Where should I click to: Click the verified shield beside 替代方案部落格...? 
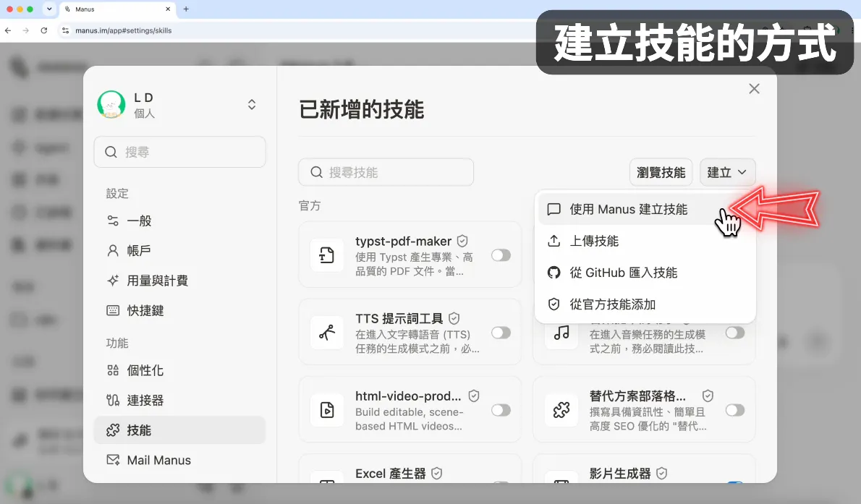(708, 396)
